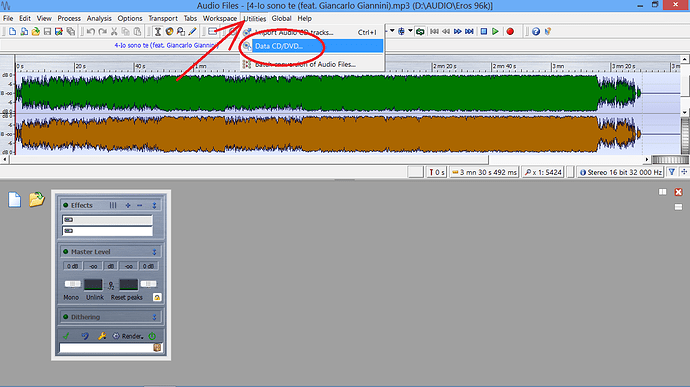Click the second effect slot

point(107,231)
